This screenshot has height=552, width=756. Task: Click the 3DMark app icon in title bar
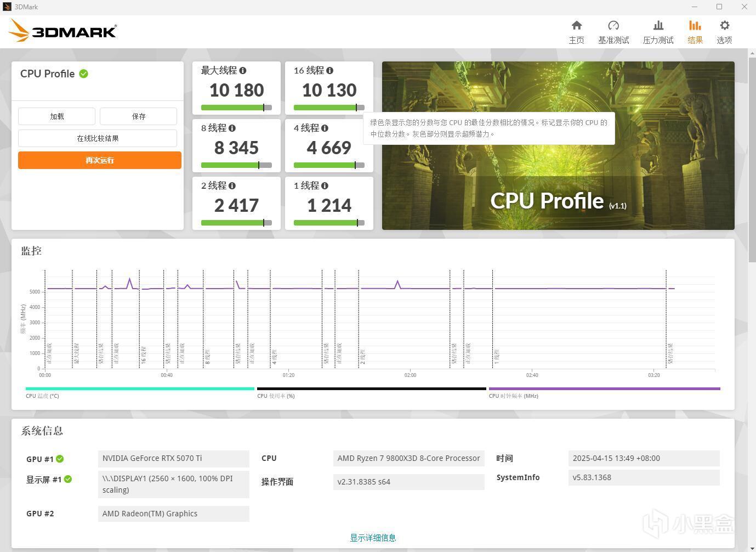(7, 7)
